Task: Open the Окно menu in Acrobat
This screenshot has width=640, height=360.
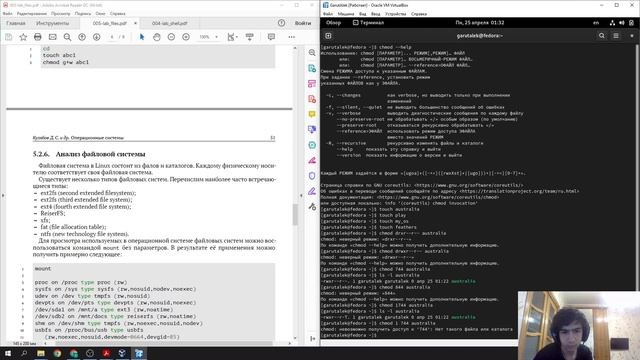Action: [x=100, y=13]
